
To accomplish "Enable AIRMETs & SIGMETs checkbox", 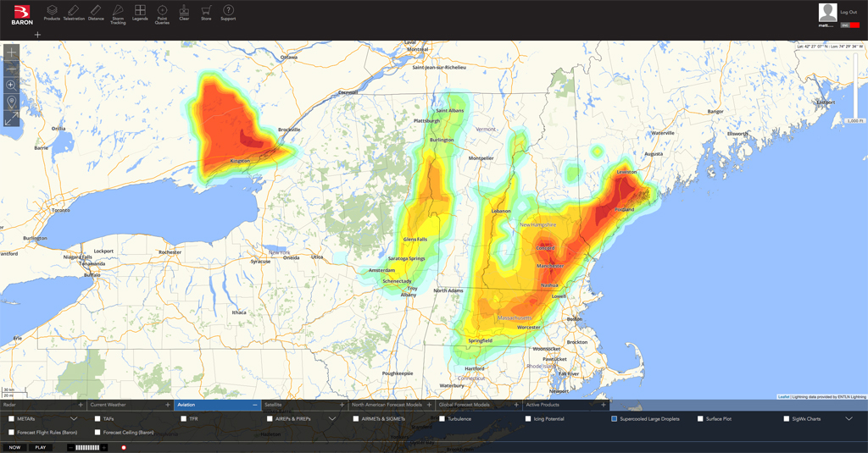I will pyautogui.click(x=356, y=418).
